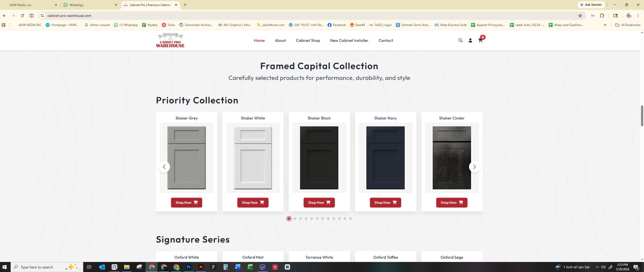The height and width of the screenshot is (272, 644).
Task: Close the ANW Media, Inc. tab
Action: pyautogui.click(x=56, y=5)
